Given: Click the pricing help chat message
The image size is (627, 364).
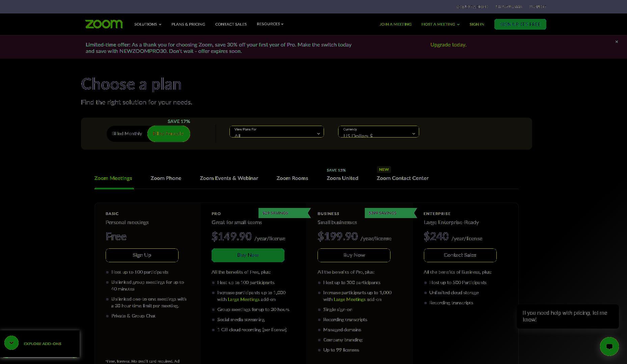Looking at the screenshot, I should coord(568,316).
